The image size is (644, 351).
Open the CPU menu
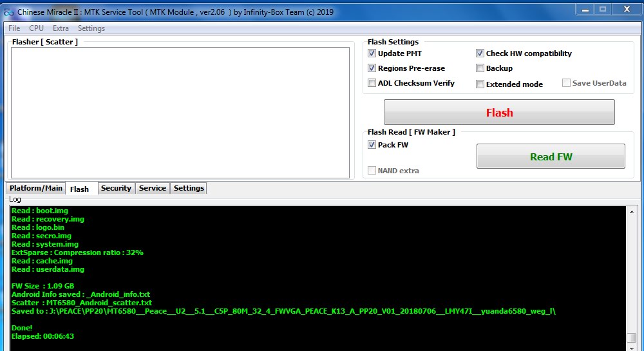click(36, 28)
